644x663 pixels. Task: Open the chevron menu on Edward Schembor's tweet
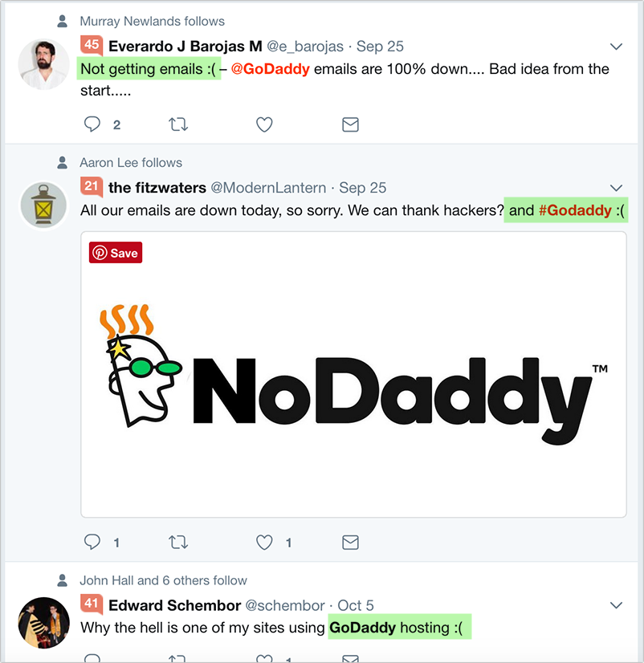[616, 605]
